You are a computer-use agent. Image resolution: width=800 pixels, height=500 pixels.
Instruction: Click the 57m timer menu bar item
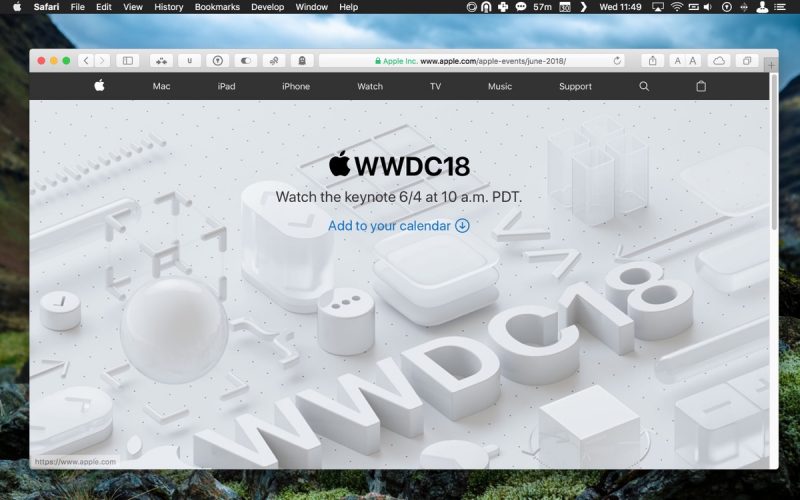[542, 7]
